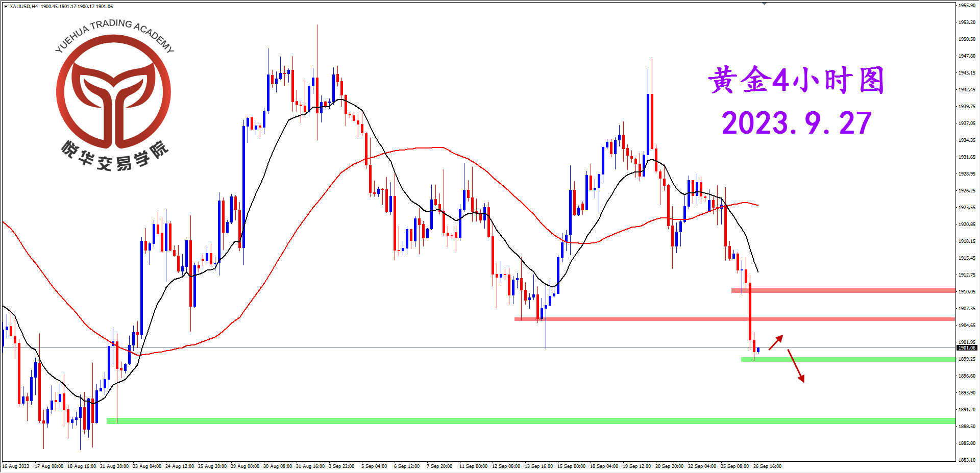Click time axis label '5 Sep 04:00'
The image size is (980, 473).
click(374, 466)
